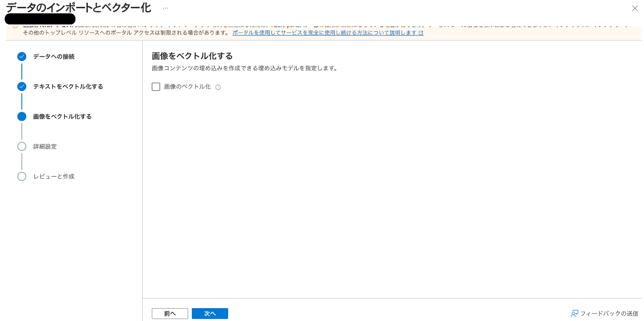The width and height of the screenshot is (644, 321).
Task: Click the 前へ button
Action: 170,313
